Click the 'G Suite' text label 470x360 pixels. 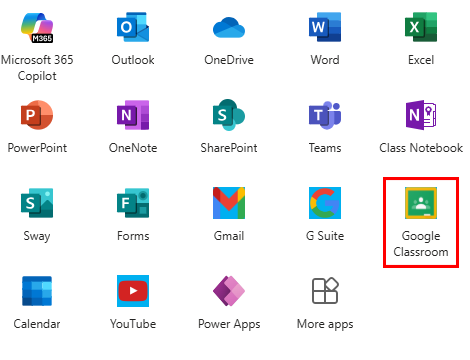[325, 236]
